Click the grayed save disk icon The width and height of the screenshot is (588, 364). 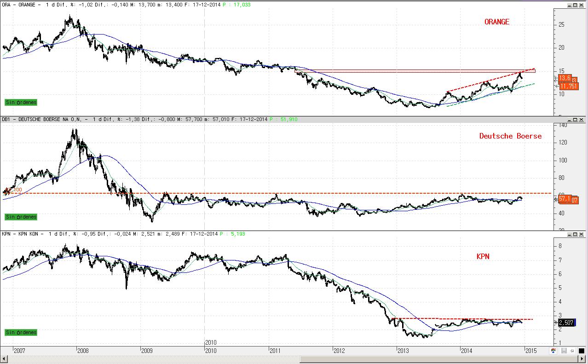pyautogui.click(x=563, y=351)
